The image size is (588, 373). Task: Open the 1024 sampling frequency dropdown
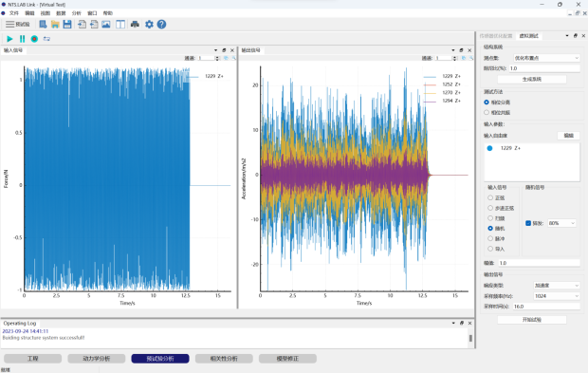tap(557, 296)
